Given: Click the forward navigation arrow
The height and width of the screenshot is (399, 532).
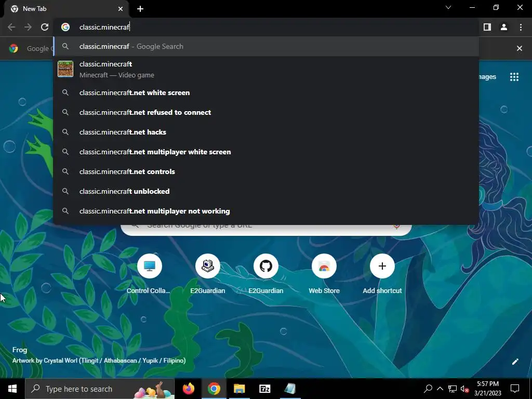Looking at the screenshot, I should (28, 27).
